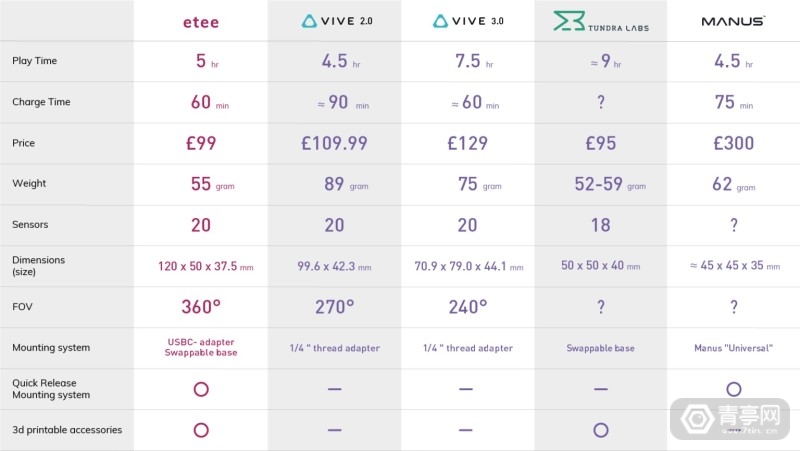The image size is (800, 451).
Task: Click the Tundra Labs logo
Action: (601, 21)
